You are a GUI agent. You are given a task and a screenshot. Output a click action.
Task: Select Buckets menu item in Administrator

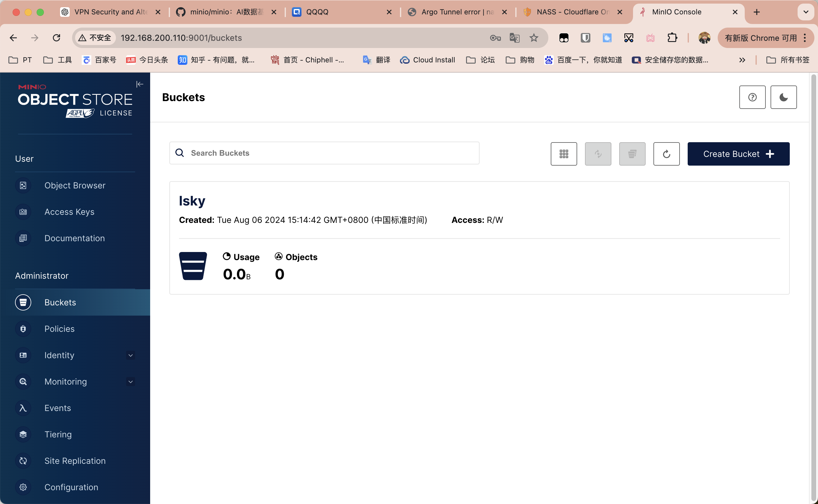pos(60,302)
